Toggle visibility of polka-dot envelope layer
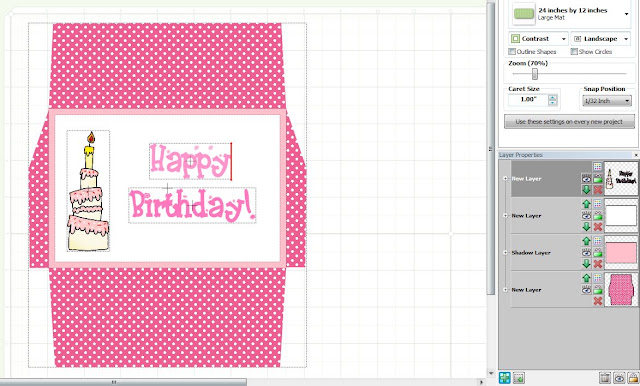Screen dimensions: 640x386 coord(587,290)
